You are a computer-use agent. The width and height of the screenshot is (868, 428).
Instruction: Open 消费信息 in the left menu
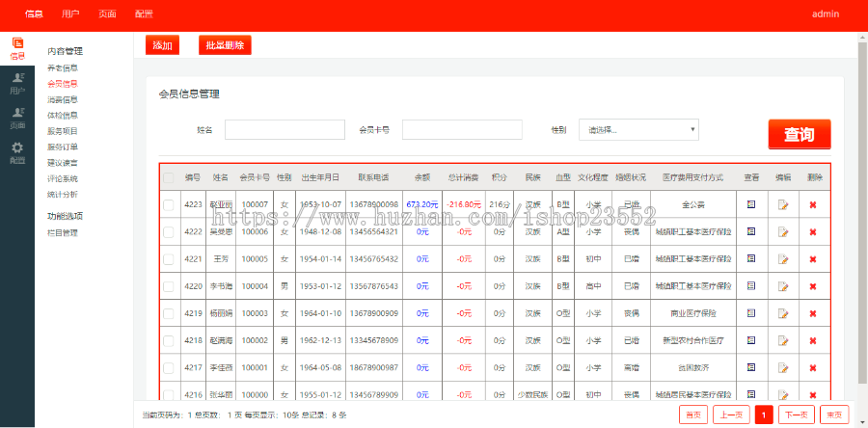click(63, 99)
